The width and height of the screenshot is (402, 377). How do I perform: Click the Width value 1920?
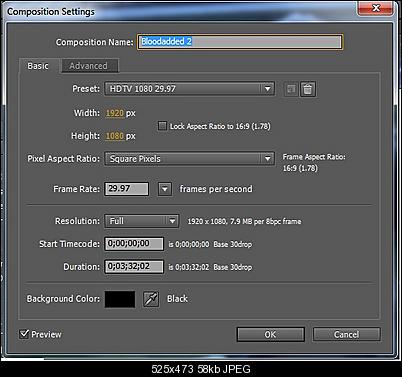115,113
